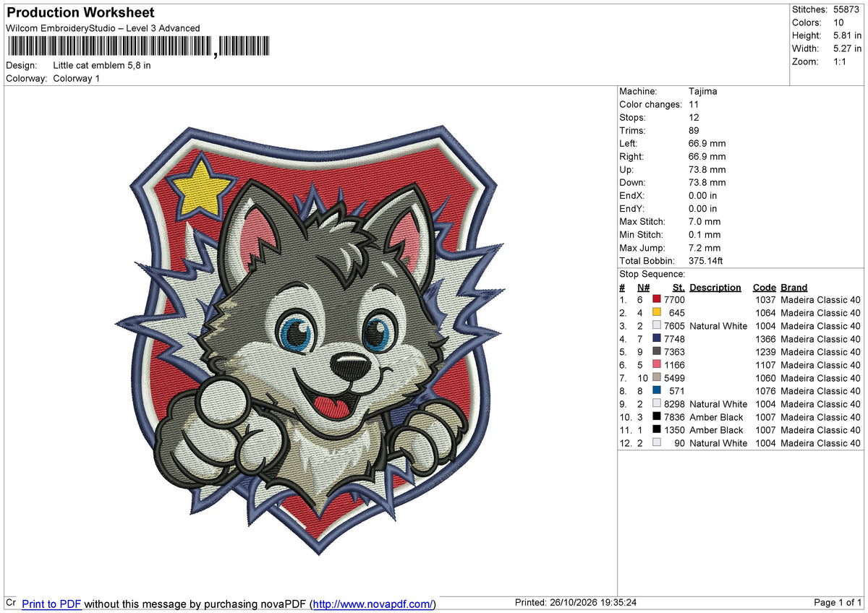This screenshot has height=613, width=868.
Task: Click stitch count 5499 in row 7
Action: pyautogui.click(x=674, y=377)
